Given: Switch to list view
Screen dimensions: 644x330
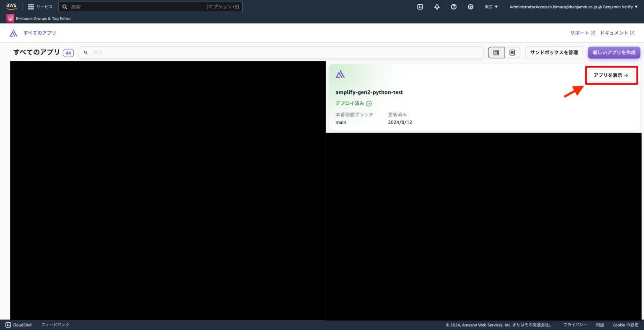Looking at the screenshot, I should click(x=512, y=52).
